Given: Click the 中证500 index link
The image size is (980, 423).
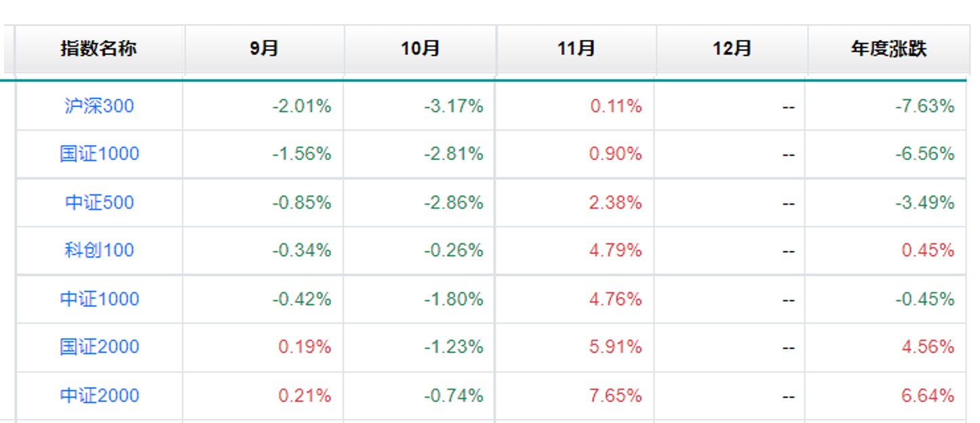Looking at the screenshot, I should [x=99, y=203].
